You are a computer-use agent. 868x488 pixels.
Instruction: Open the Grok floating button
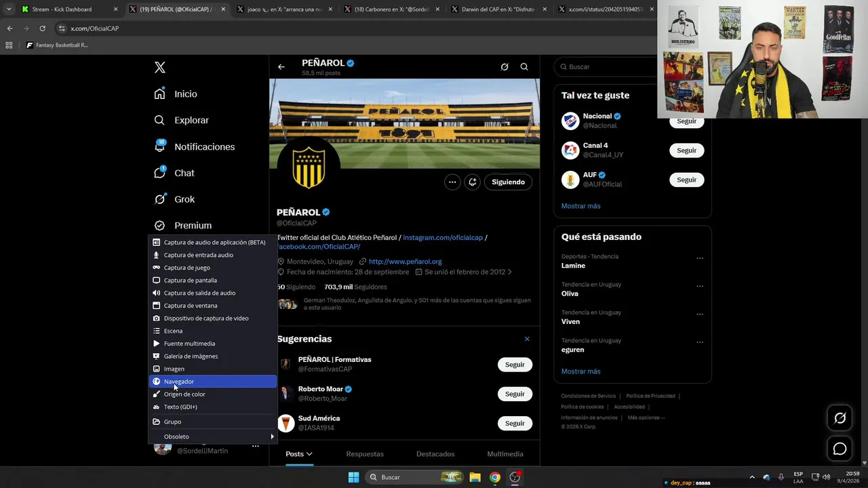pos(840,418)
